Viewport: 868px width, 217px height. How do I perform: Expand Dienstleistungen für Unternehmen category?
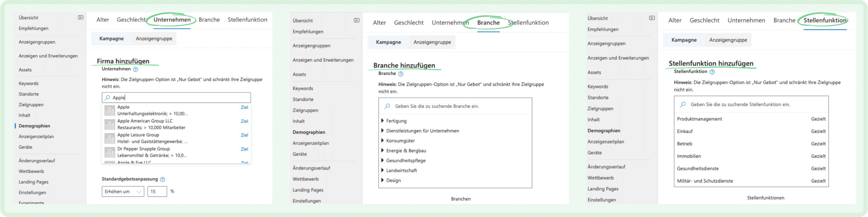[382, 130]
